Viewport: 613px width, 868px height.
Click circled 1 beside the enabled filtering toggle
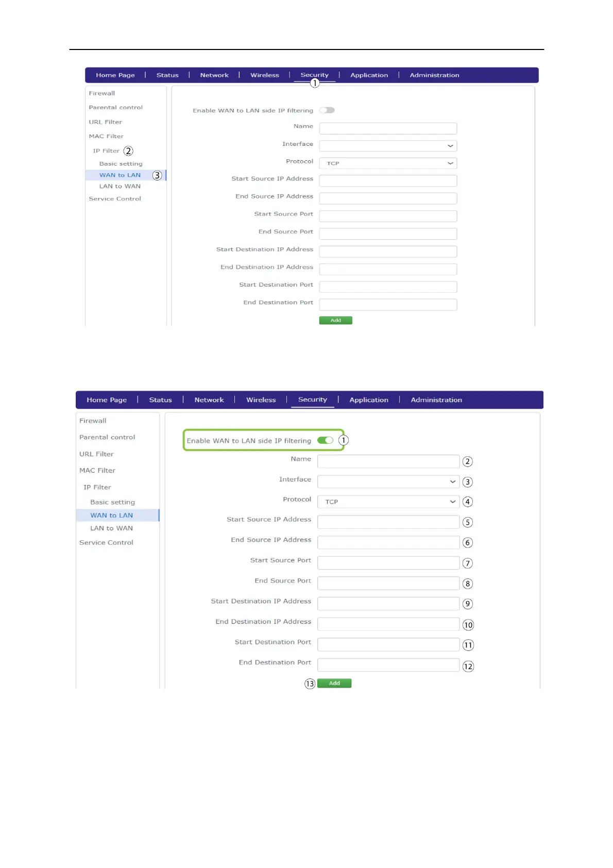click(x=343, y=440)
